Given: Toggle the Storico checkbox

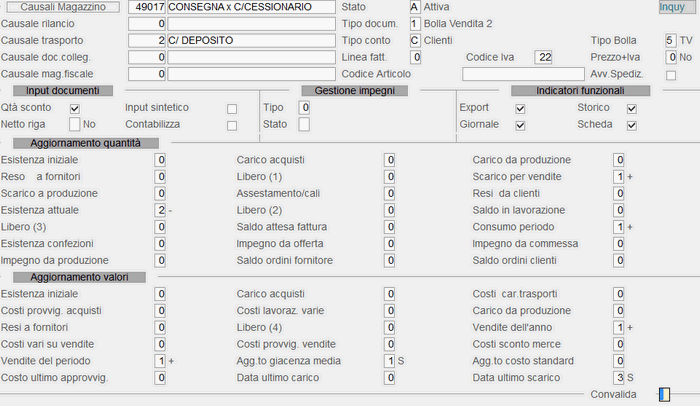Looking at the screenshot, I should [632, 109].
